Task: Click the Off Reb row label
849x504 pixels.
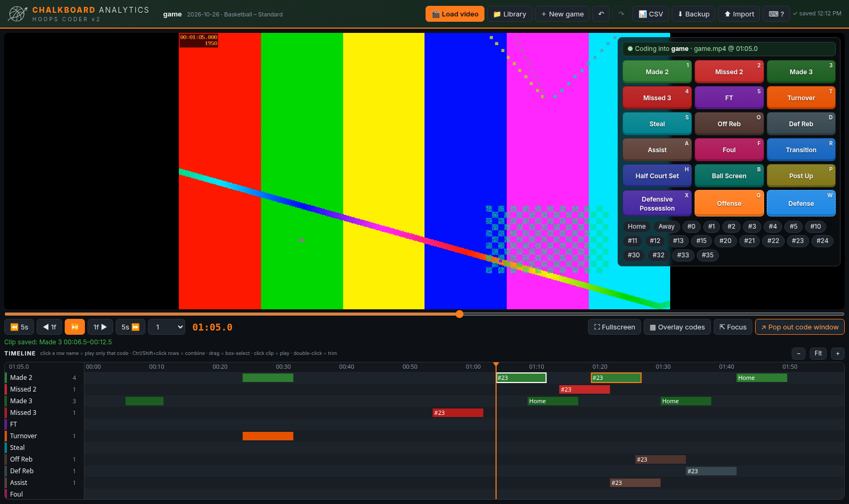Action: 21,459
